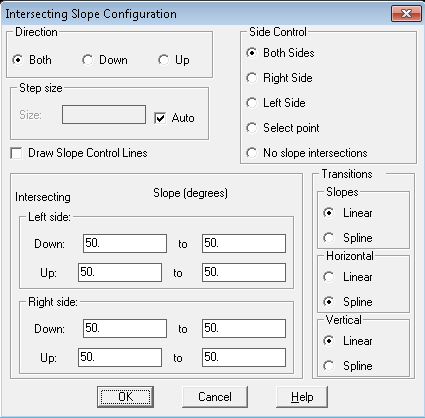Click Left side Down start slope field

tap(125, 243)
